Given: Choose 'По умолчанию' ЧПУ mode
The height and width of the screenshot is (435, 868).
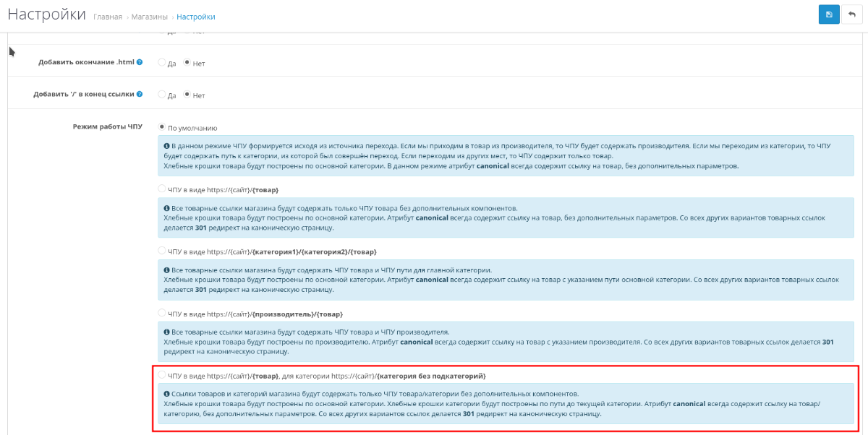Looking at the screenshot, I should 161,127.
